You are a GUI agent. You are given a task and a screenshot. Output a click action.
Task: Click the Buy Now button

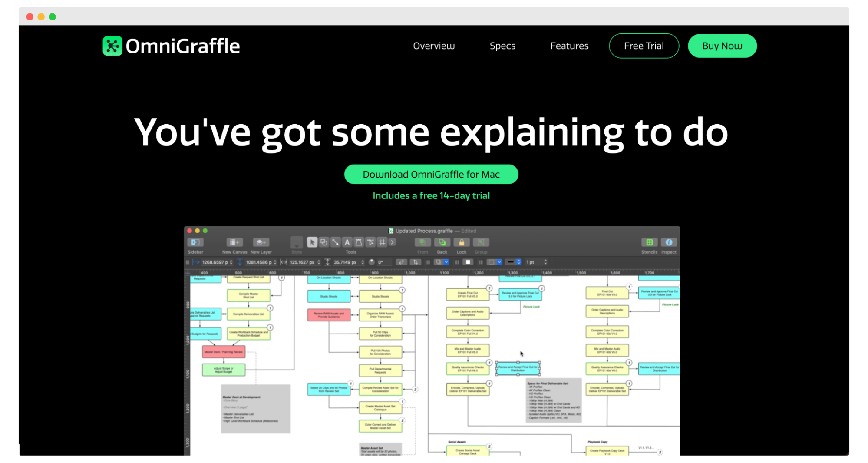click(x=722, y=46)
